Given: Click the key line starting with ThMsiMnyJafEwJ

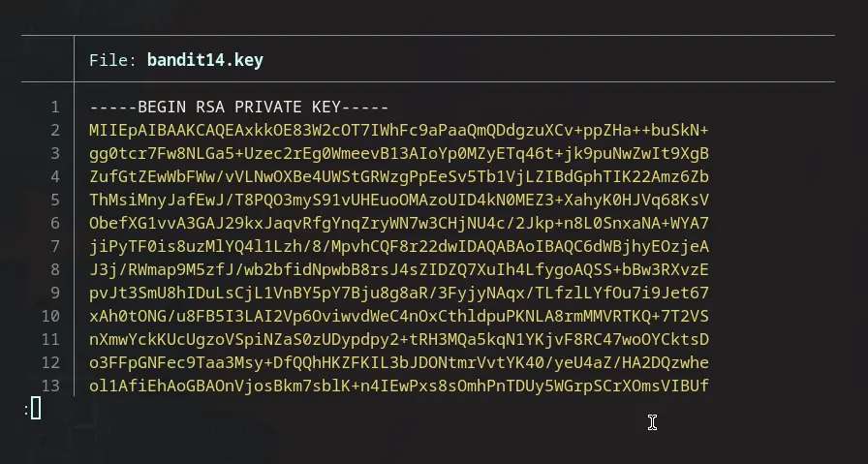Looking at the screenshot, I should 398,201.
